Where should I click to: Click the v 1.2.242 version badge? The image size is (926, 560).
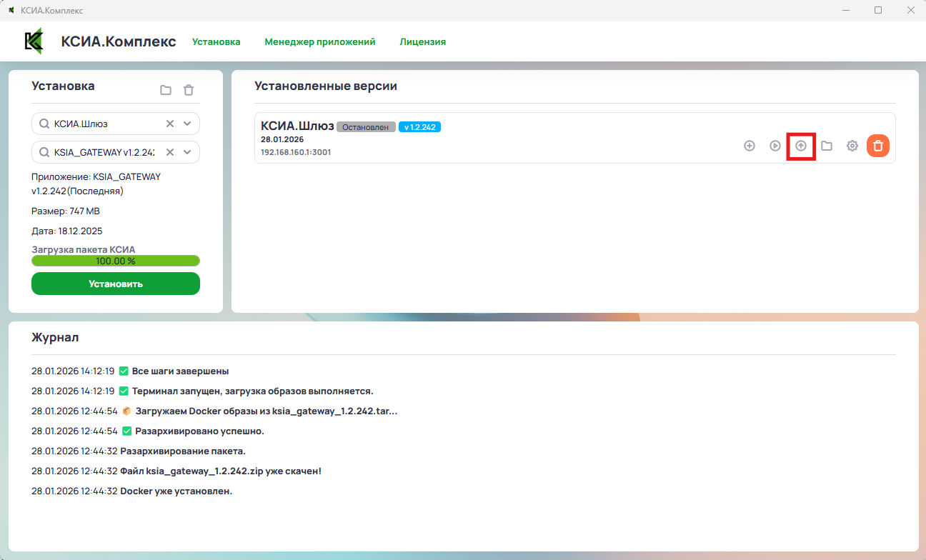point(419,127)
